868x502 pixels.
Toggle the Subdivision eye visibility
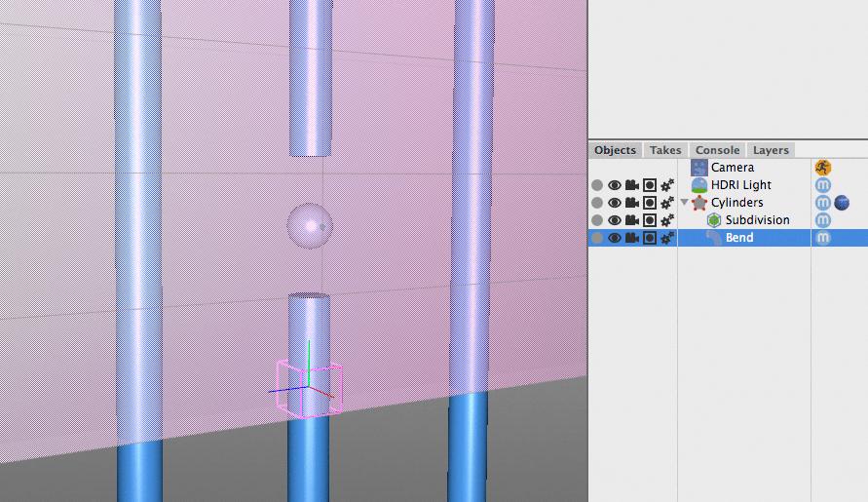614,220
